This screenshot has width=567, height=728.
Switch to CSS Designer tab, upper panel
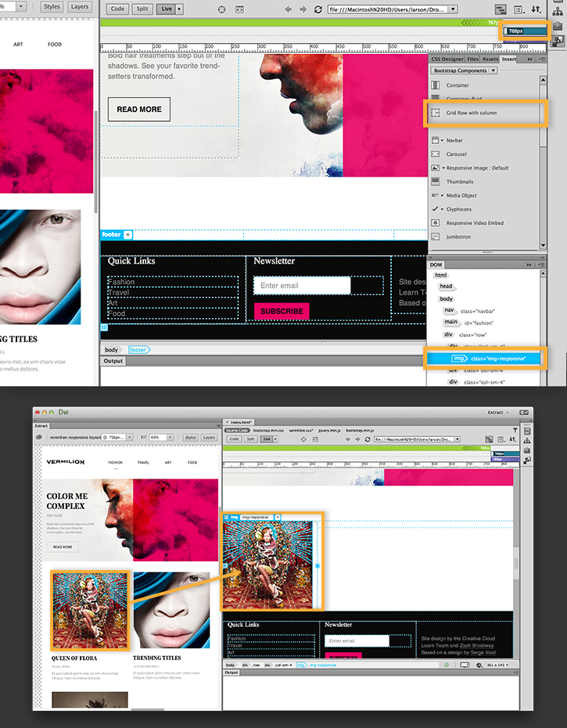point(447,59)
